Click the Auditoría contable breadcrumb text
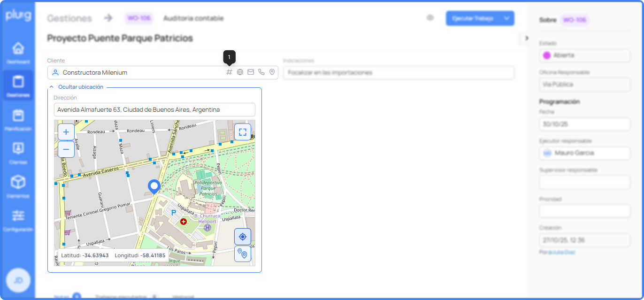644x300 pixels. (193, 18)
